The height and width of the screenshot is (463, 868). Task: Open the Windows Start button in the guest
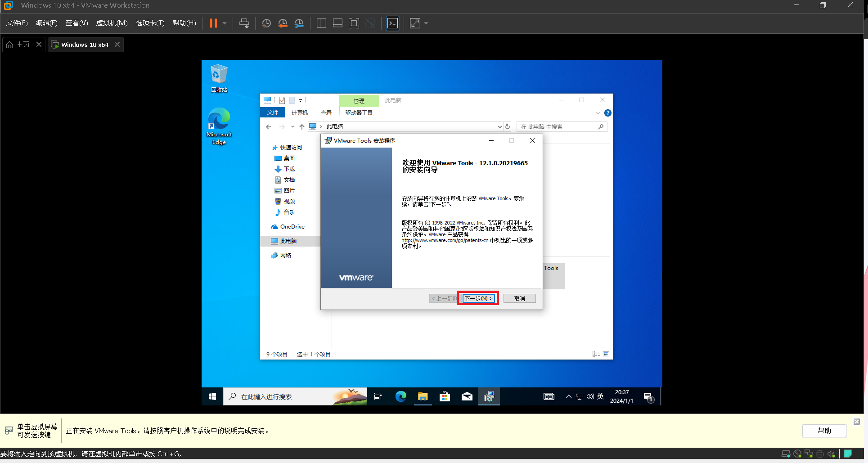212,396
